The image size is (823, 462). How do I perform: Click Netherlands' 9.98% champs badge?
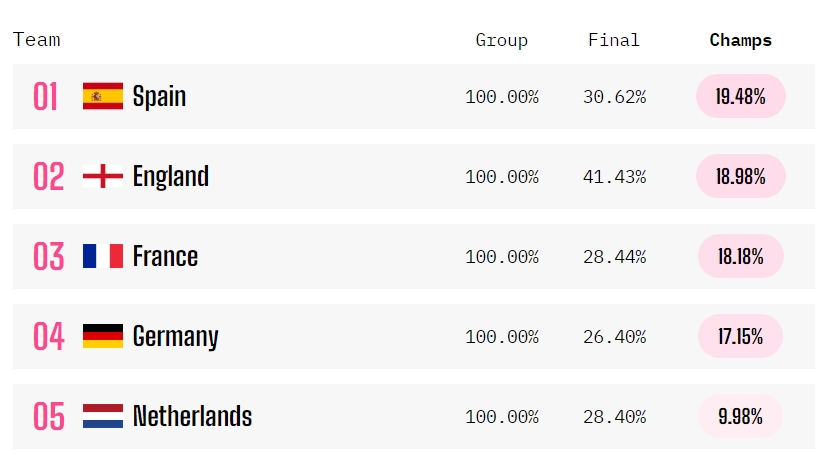(741, 416)
